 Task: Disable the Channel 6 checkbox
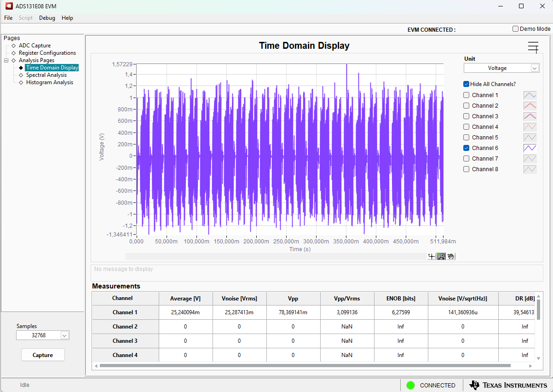click(x=467, y=148)
